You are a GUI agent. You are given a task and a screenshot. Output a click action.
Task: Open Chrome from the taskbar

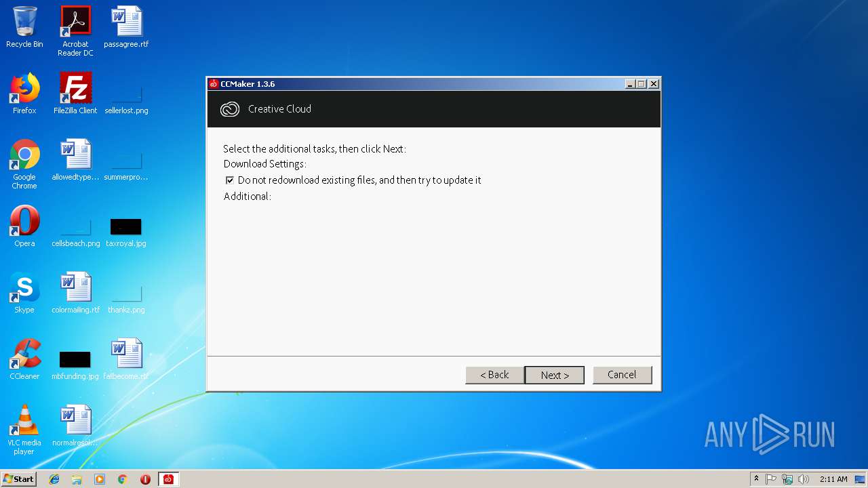[x=123, y=479]
